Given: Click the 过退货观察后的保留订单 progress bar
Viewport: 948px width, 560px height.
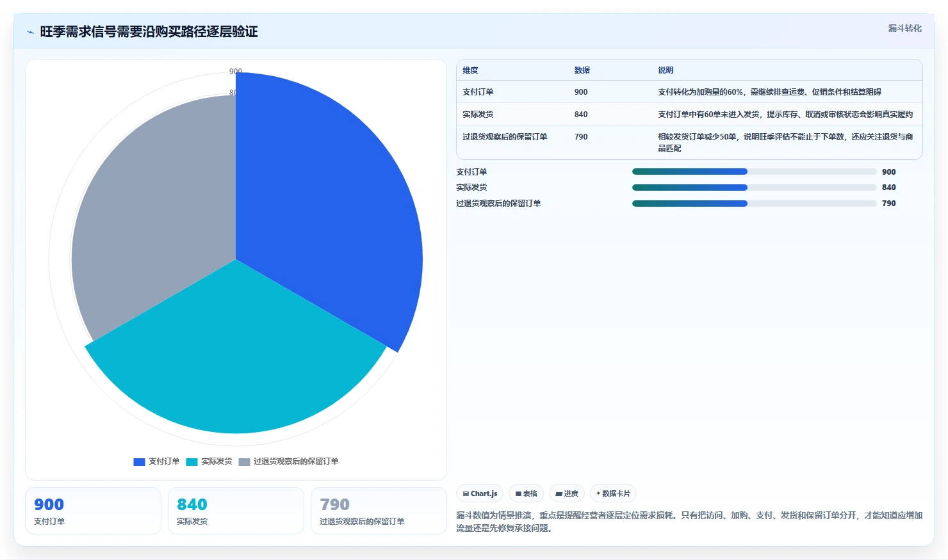Looking at the screenshot, I should point(754,204).
